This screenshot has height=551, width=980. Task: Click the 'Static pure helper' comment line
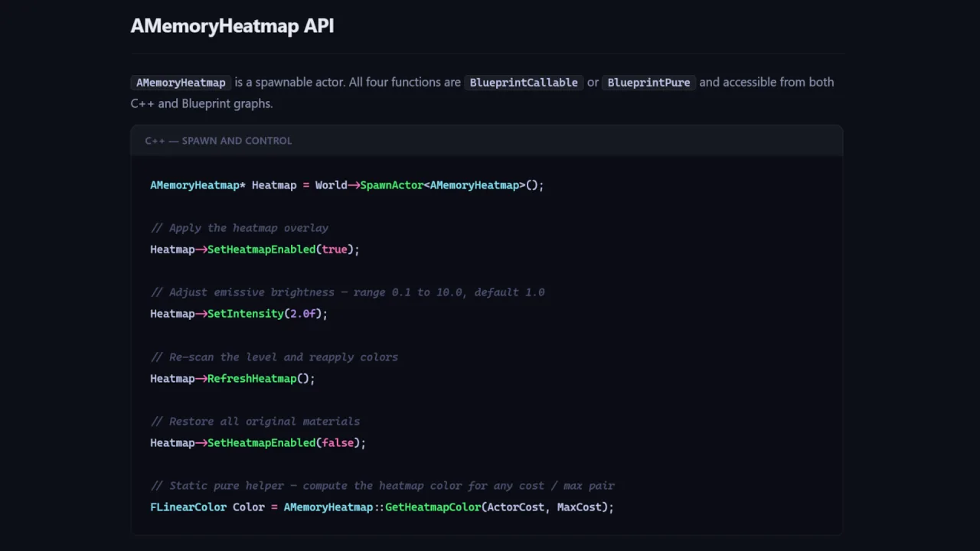pos(382,486)
